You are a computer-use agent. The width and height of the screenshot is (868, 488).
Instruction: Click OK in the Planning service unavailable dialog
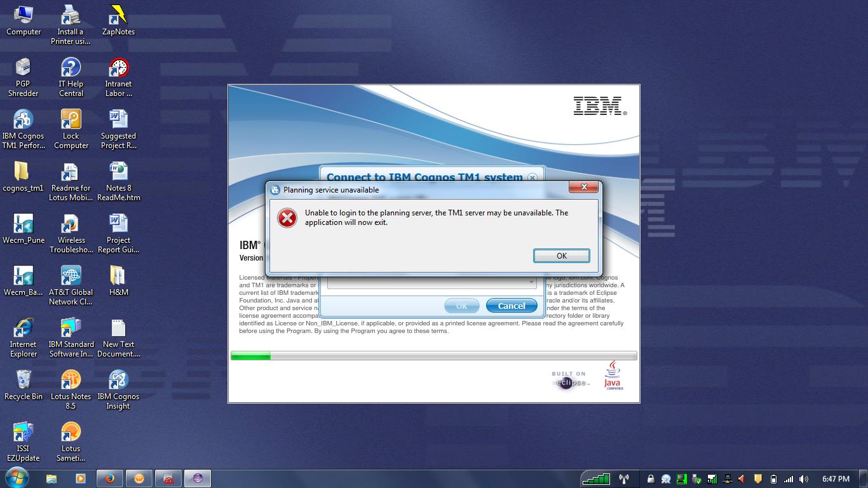point(562,255)
